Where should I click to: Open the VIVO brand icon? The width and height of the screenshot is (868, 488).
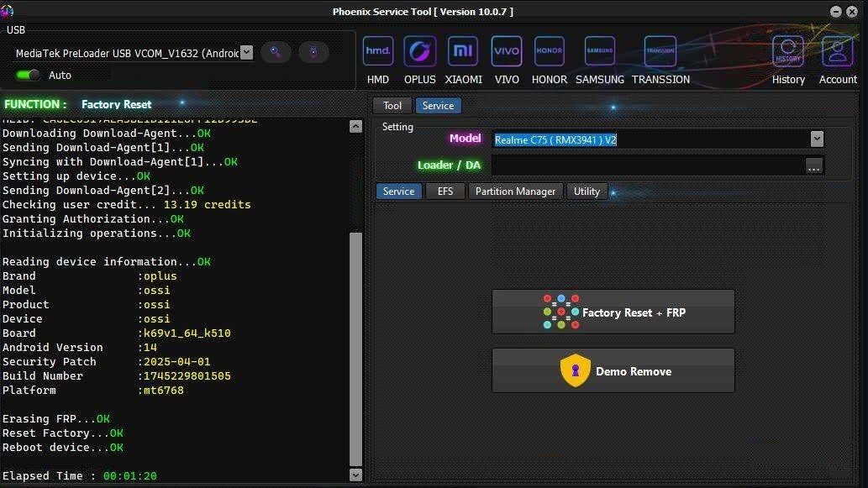(507, 51)
